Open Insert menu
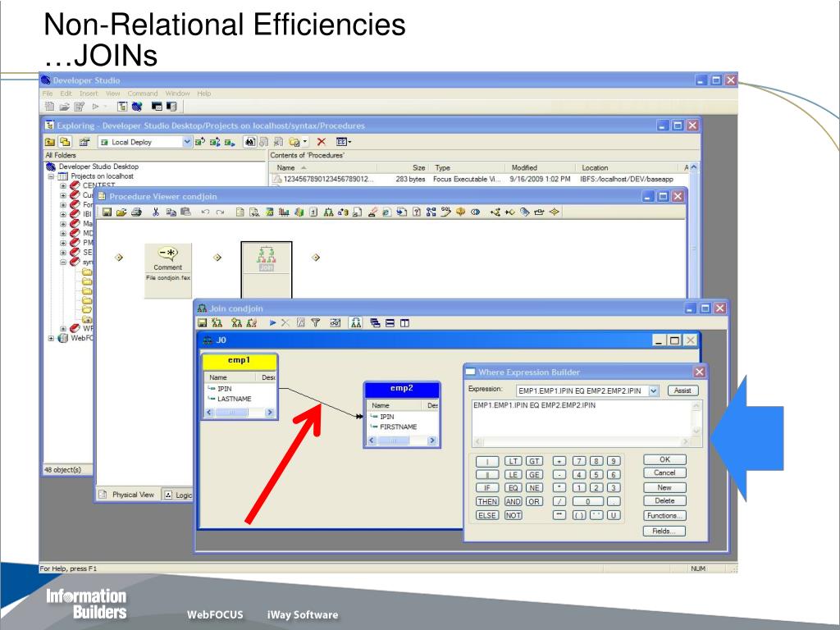The image size is (840, 630). click(89, 94)
